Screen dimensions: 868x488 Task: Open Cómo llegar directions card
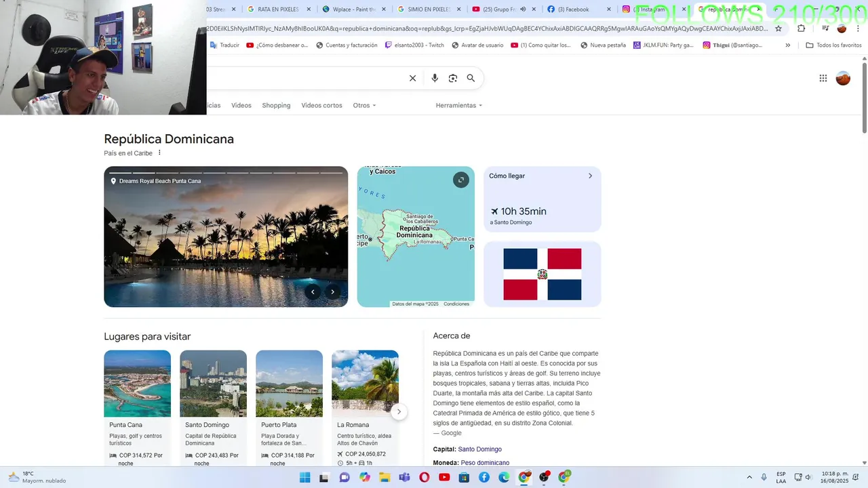point(542,199)
